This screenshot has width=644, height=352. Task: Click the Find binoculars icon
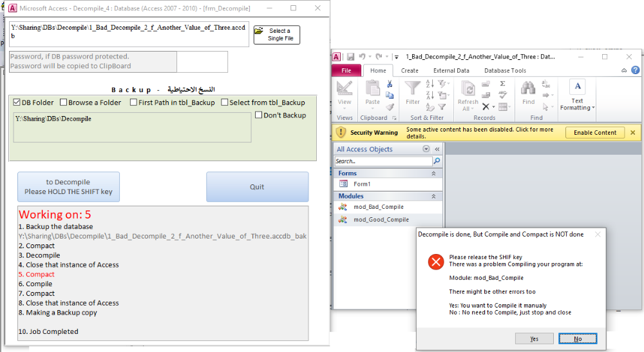click(528, 88)
